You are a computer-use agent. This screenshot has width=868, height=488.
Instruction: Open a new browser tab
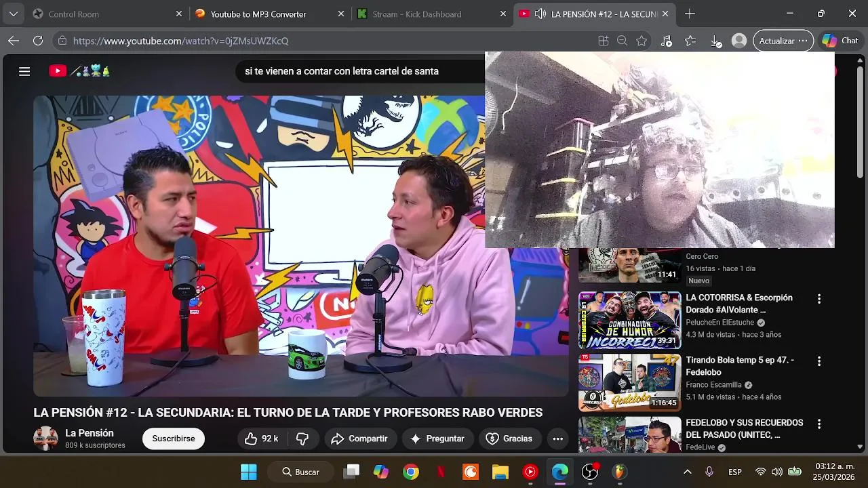pos(690,14)
